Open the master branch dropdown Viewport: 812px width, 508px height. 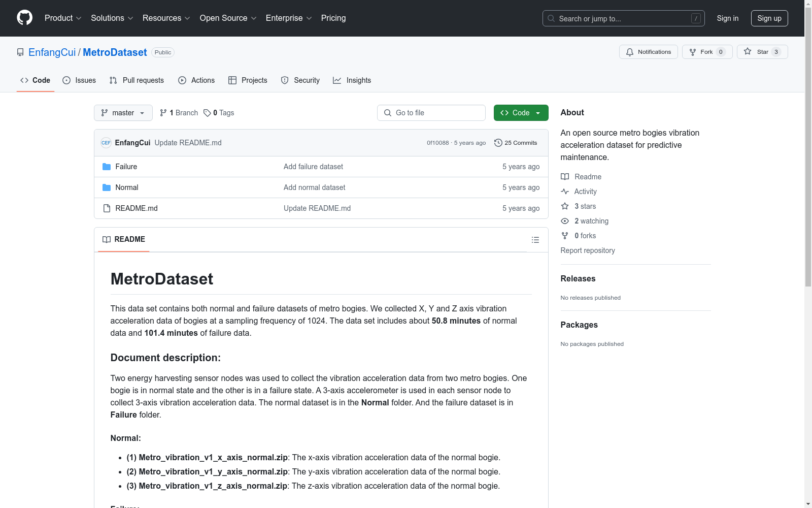123,113
